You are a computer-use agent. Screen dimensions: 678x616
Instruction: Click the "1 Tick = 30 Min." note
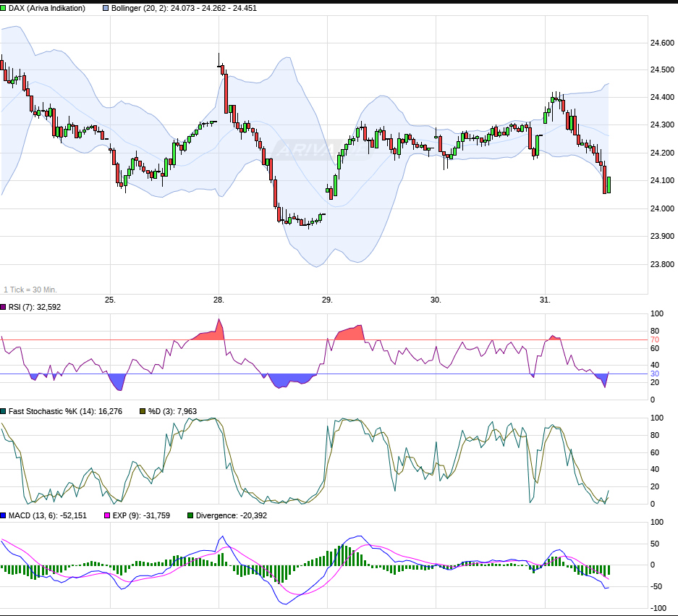pos(30,290)
